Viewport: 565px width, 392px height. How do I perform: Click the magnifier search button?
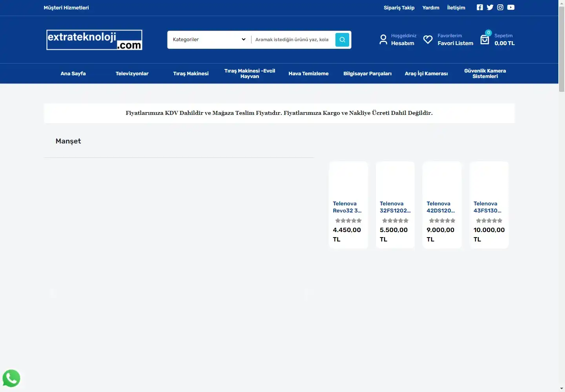(342, 40)
